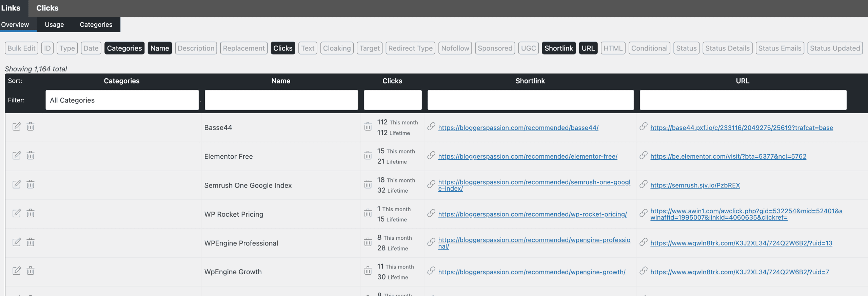
Task: Sort by the URL column header
Action: tap(743, 81)
